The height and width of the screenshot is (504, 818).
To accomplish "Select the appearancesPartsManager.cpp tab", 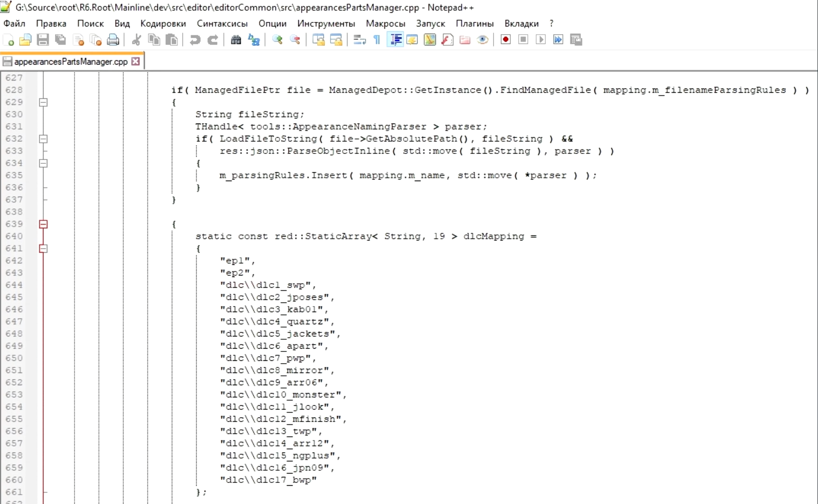I will [71, 62].
